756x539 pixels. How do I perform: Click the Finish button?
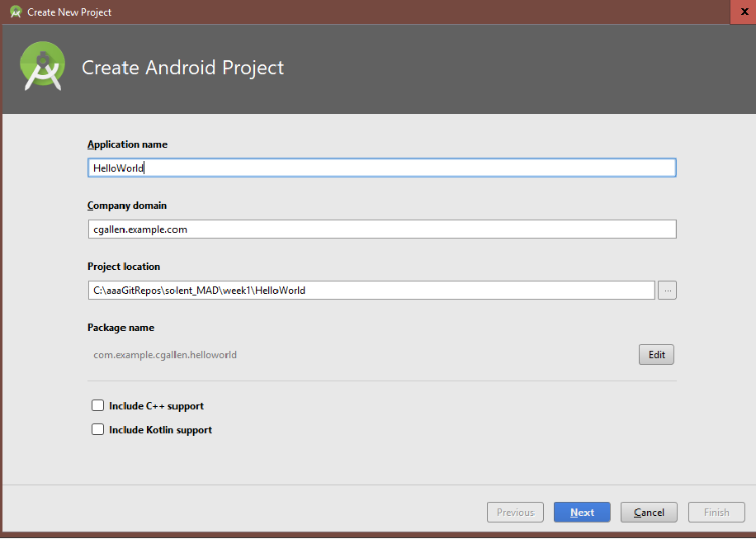(x=716, y=512)
